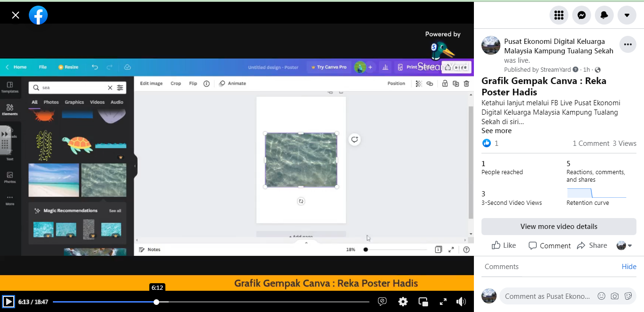The width and height of the screenshot is (644, 312).
Task: Open the post's three-dot options menu
Action: click(x=627, y=44)
